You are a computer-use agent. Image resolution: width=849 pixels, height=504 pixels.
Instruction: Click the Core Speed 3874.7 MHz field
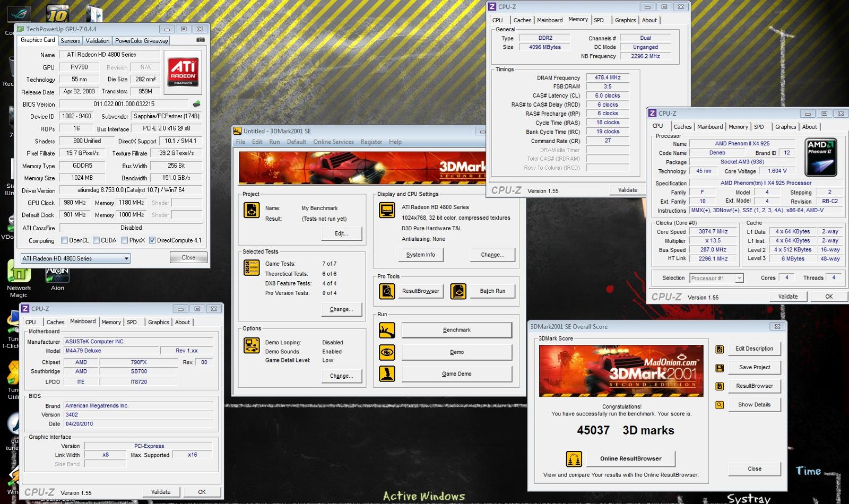click(x=713, y=232)
